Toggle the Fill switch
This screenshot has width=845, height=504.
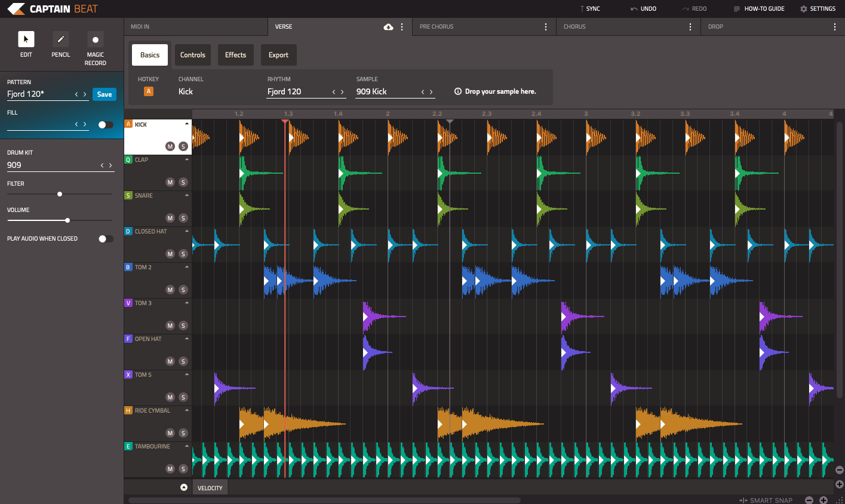pyautogui.click(x=106, y=125)
